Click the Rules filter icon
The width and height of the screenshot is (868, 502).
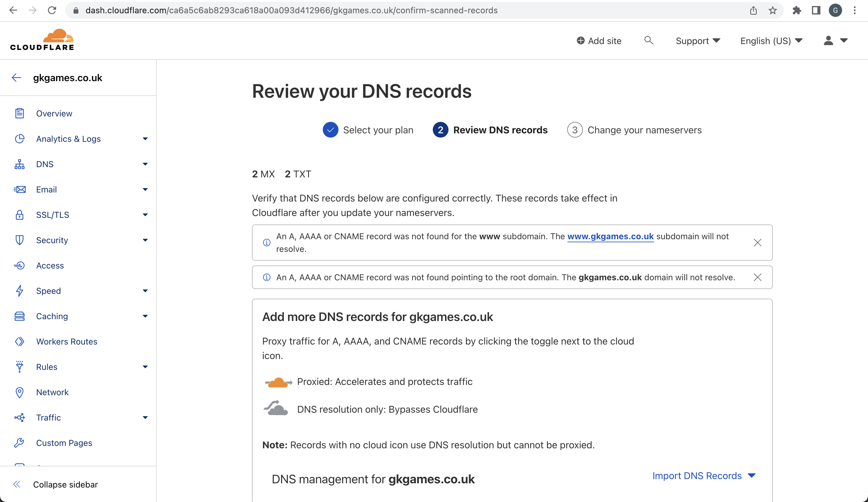(20, 367)
